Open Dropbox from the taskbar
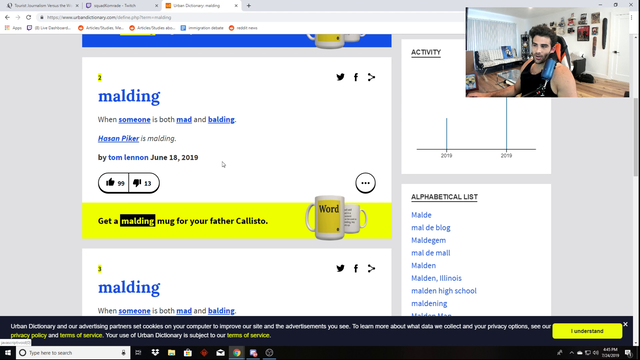The width and height of the screenshot is (640, 360). [x=155, y=353]
